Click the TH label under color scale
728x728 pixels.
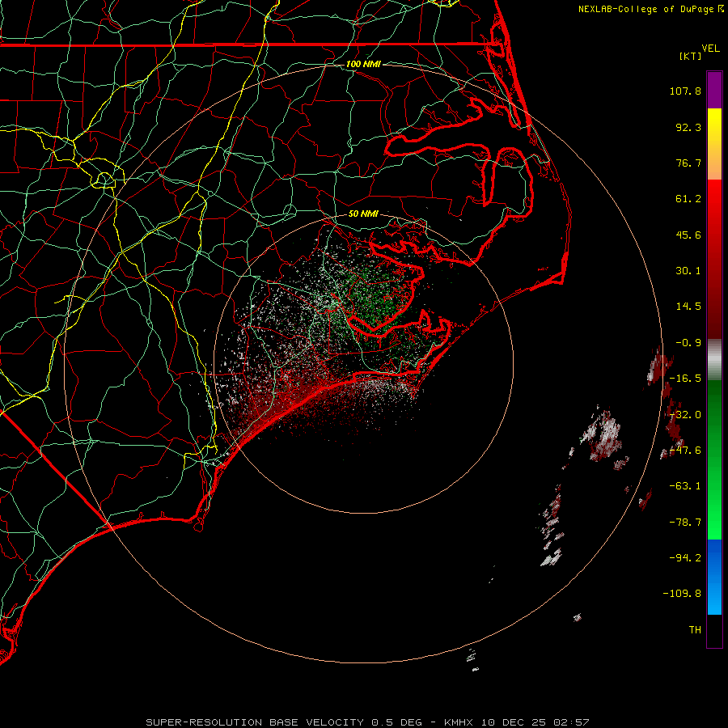[x=695, y=630]
